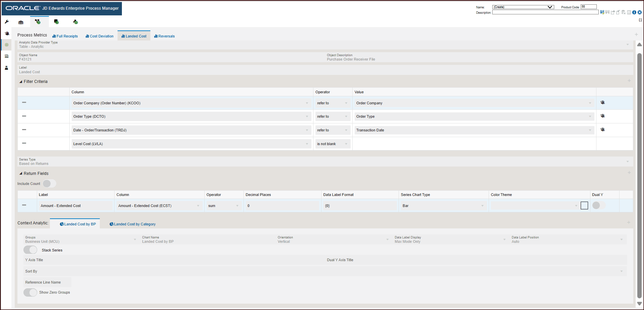Enable the Stack Series toggle
Screen dimensions: 644x310
point(30,250)
